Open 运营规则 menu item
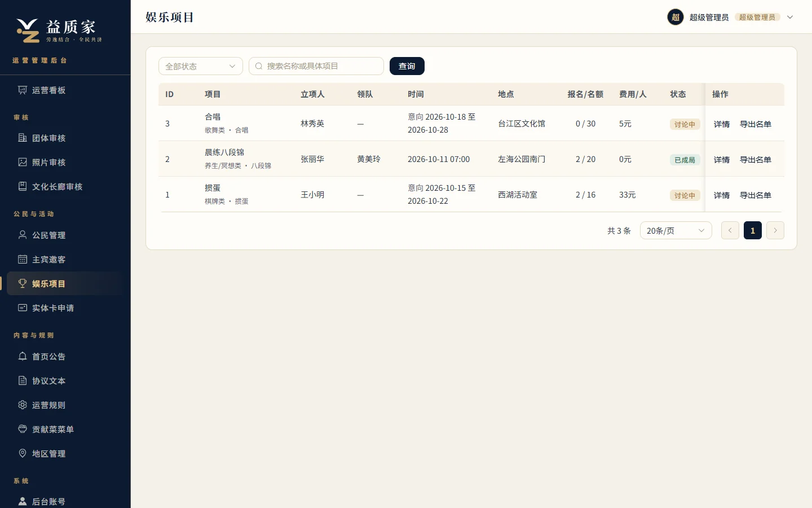 (65, 405)
